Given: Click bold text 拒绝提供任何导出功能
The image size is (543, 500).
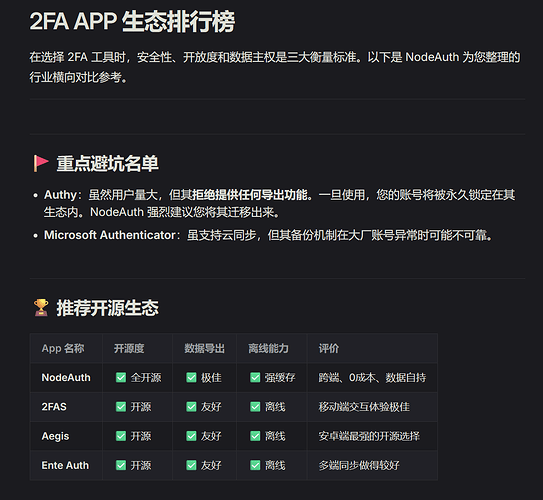Looking at the screenshot, I should point(249,195).
